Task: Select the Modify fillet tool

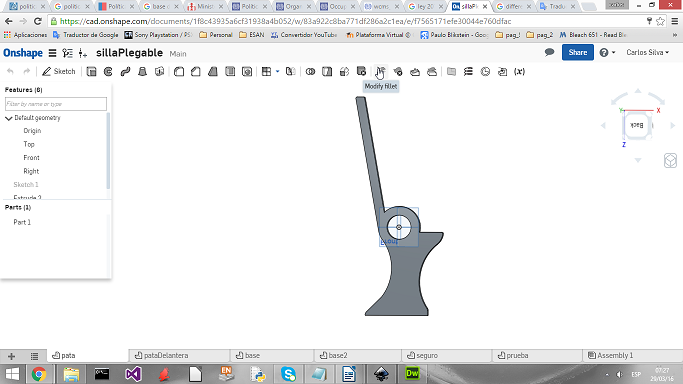Action: point(380,71)
